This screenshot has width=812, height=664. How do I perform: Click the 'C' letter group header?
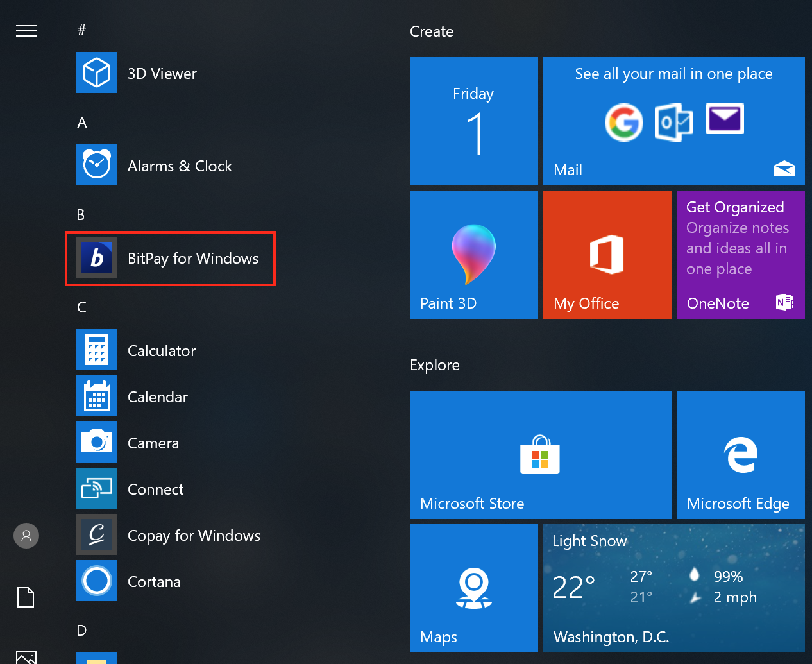click(81, 307)
